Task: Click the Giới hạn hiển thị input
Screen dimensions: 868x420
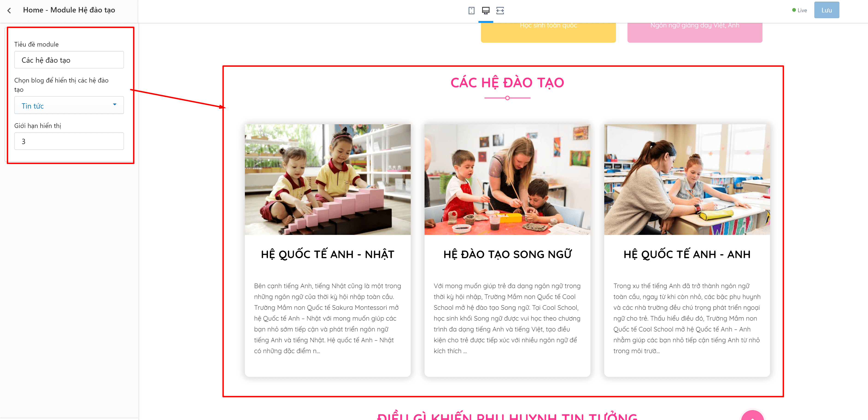Action: 69,141
